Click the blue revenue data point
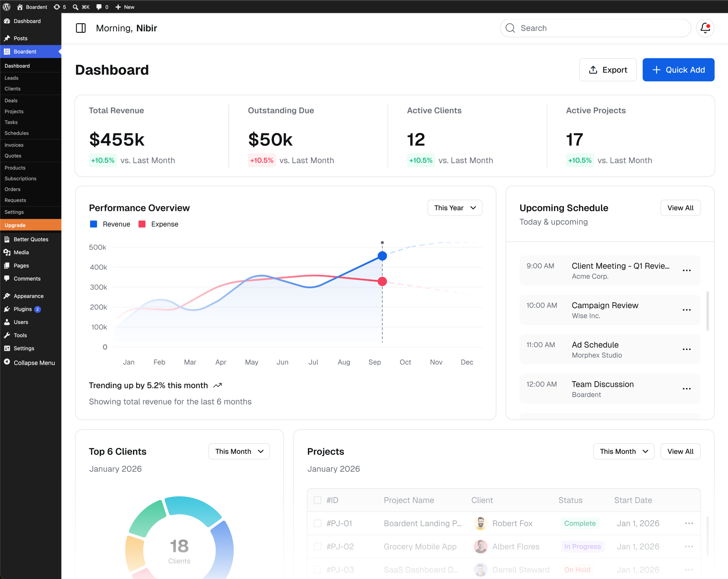Screen dimensions: 728x579 click(x=382, y=256)
